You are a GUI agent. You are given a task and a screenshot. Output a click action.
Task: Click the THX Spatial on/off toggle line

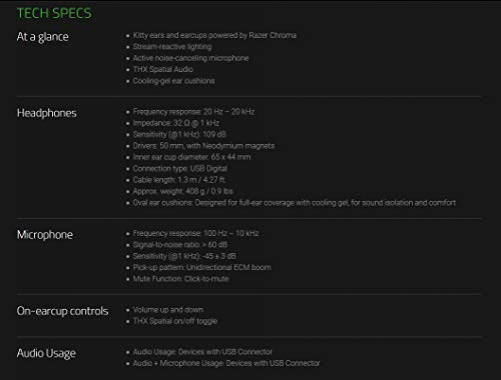[x=175, y=321]
